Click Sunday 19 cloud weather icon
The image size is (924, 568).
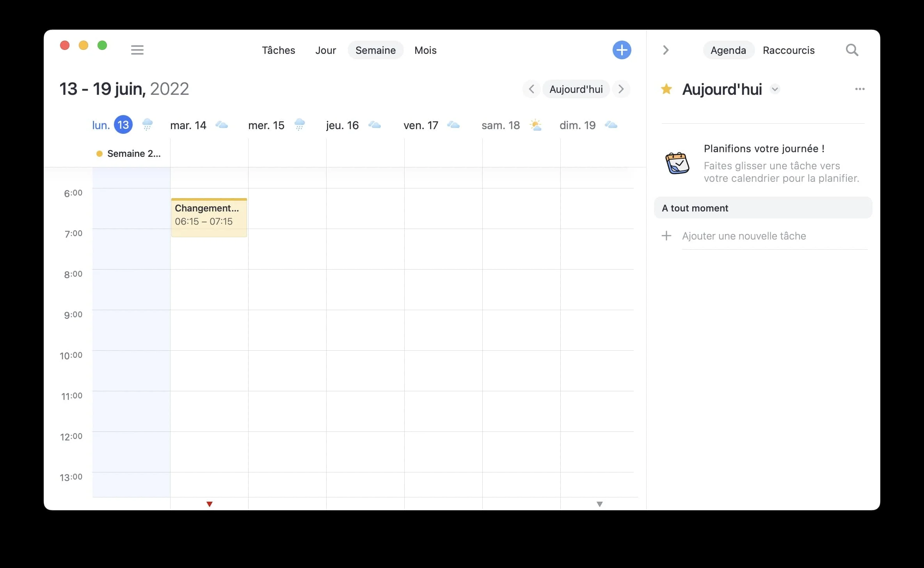coord(611,125)
